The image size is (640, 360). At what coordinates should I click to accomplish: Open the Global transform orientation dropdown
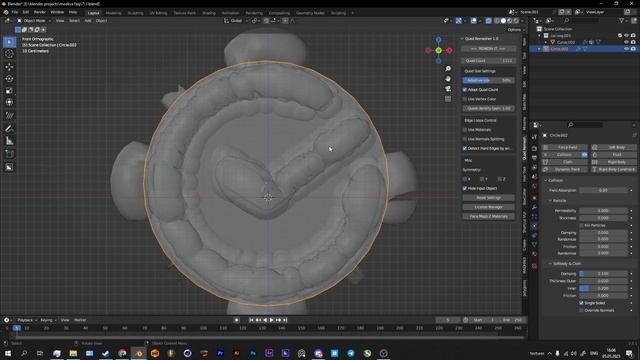[x=236, y=20]
